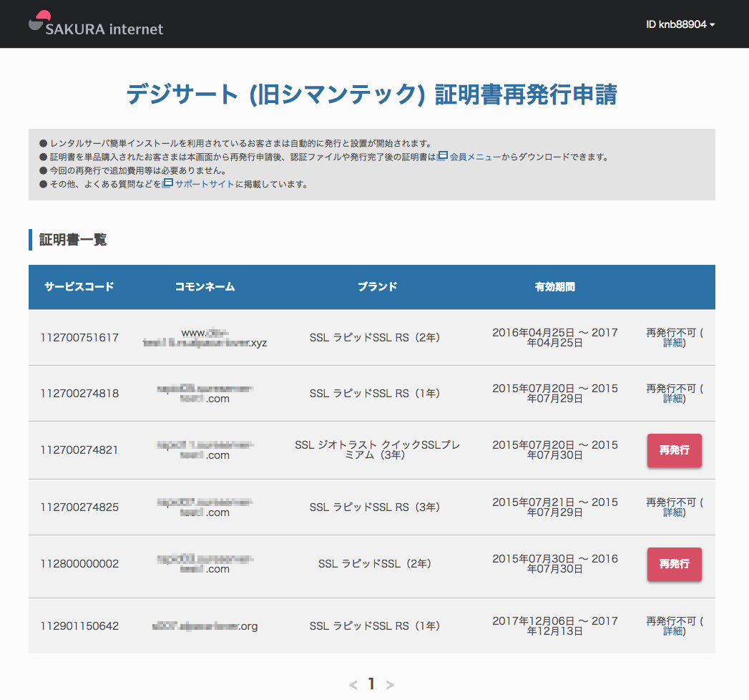Click the サービスコード column header

[x=79, y=287]
